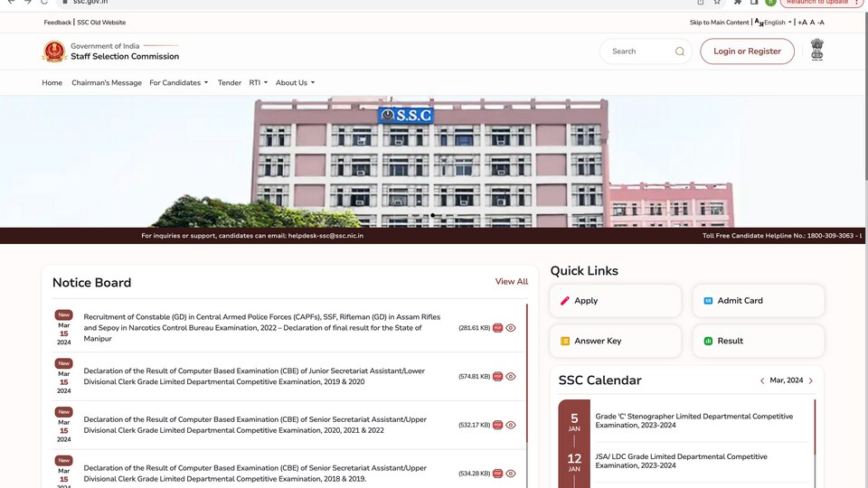868x488 pixels.
Task: Click the search magnifier icon
Action: 680,52
